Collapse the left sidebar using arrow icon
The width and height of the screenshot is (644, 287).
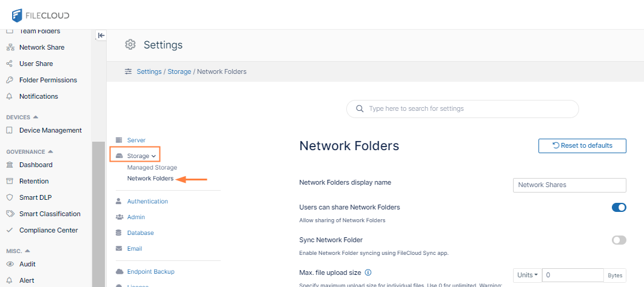tap(101, 36)
